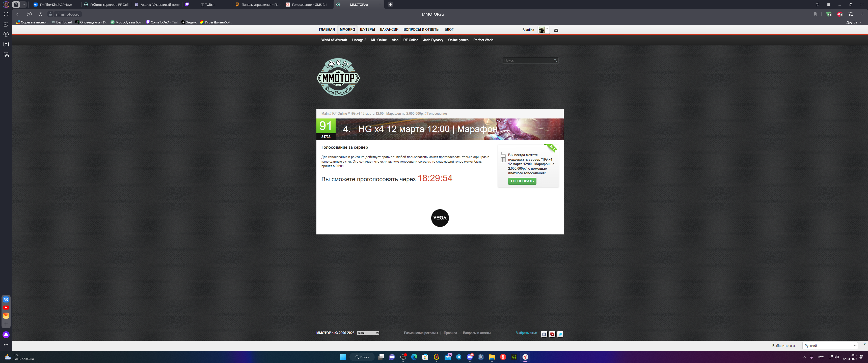The width and height of the screenshot is (868, 363).
Task: Select World of Warcraft in game submenu
Action: pyautogui.click(x=334, y=40)
